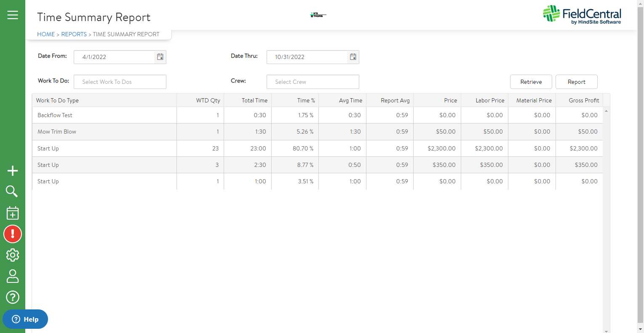
Task: Click the question mark help icon
Action: (13, 297)
